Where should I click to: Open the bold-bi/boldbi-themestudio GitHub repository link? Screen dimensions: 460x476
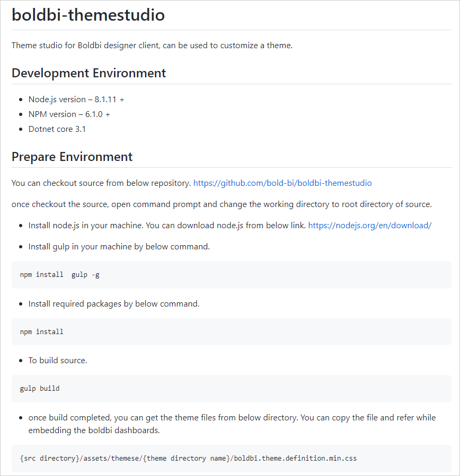(x=282, y=183)
